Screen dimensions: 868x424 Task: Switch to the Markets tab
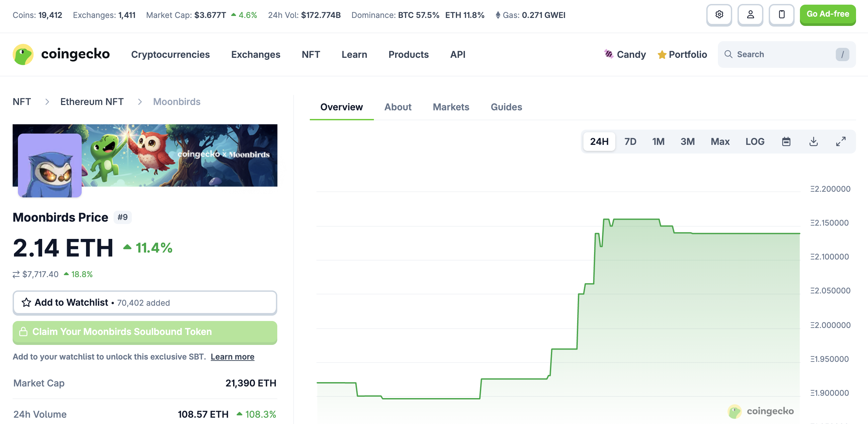pyautogui.click(x=451, y=107)
